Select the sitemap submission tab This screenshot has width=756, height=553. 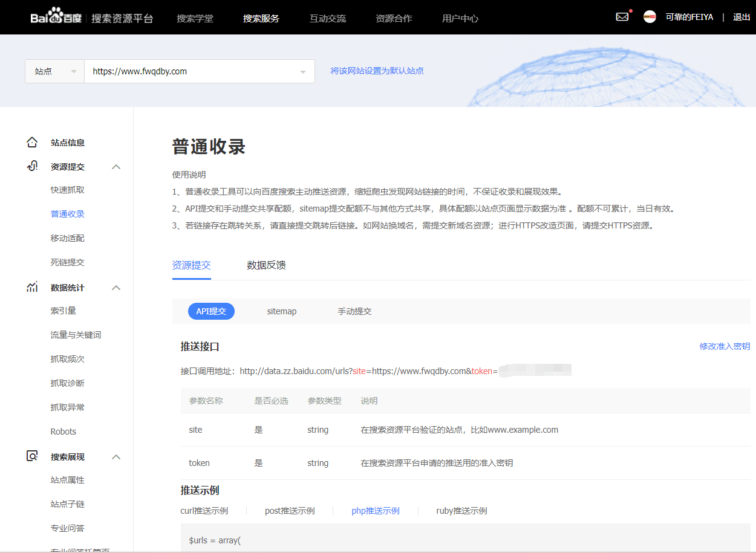[282, 311]
